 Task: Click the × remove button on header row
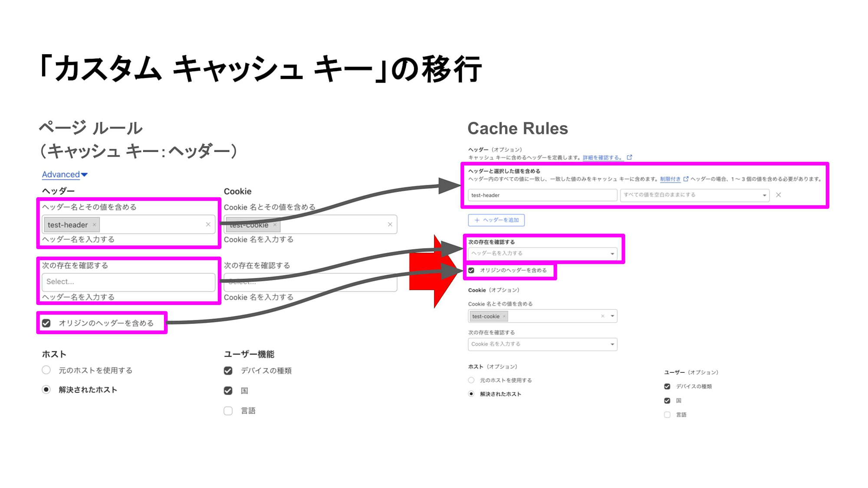(x=778, y=194)
